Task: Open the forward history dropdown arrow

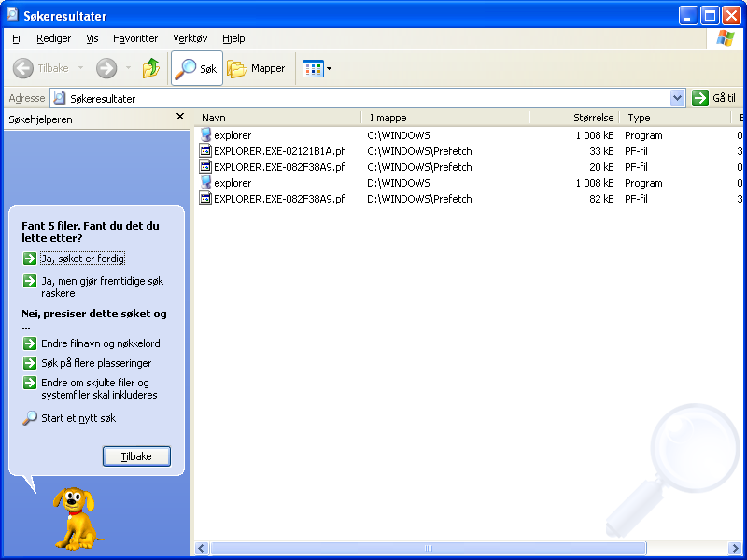Action: tap(128, 68)
